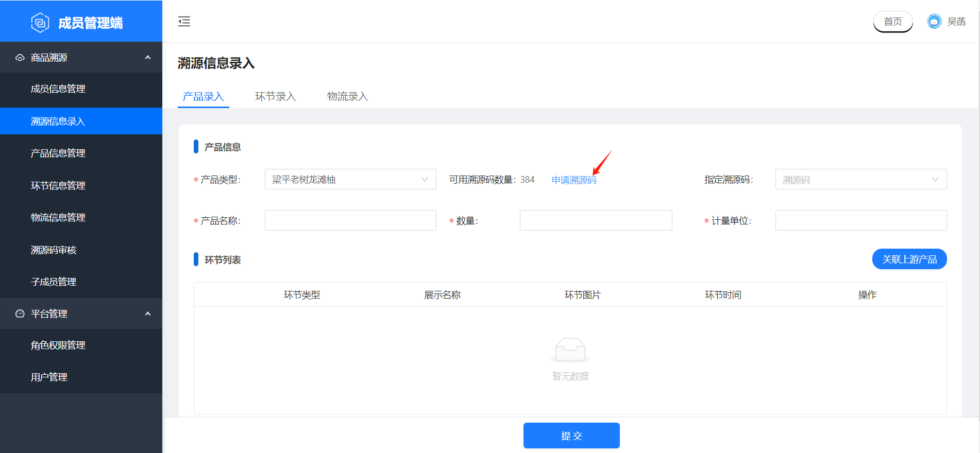Collapse the 商品溯源 menu chevron

click(x=148, y=58)
